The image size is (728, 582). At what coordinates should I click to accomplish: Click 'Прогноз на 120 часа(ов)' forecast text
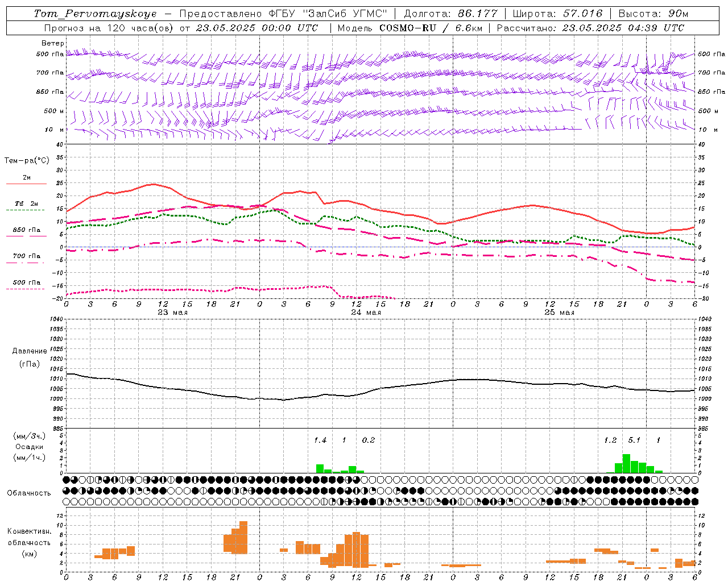pos(109,28)
